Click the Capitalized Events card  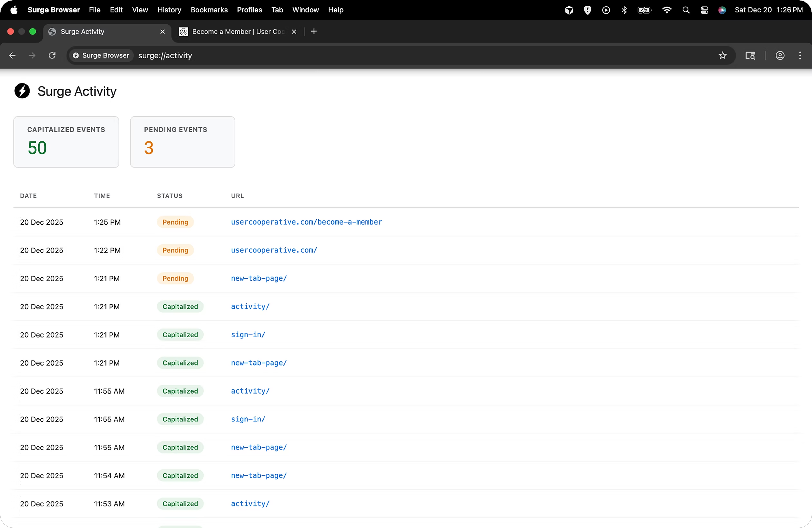click(x=66, y=142)
